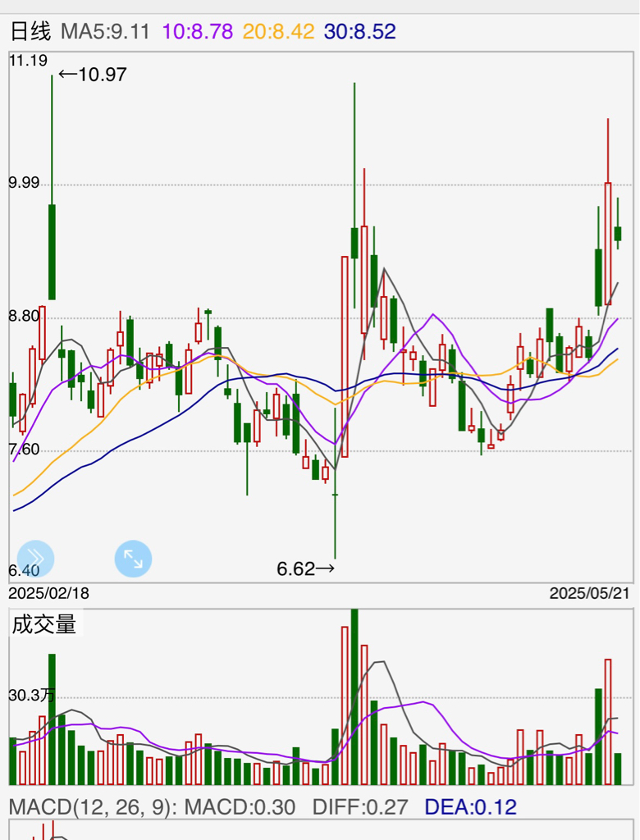Tap the 8.80 axis price label
The width and height of the screenshot is (640, 840).
point(24,316)
